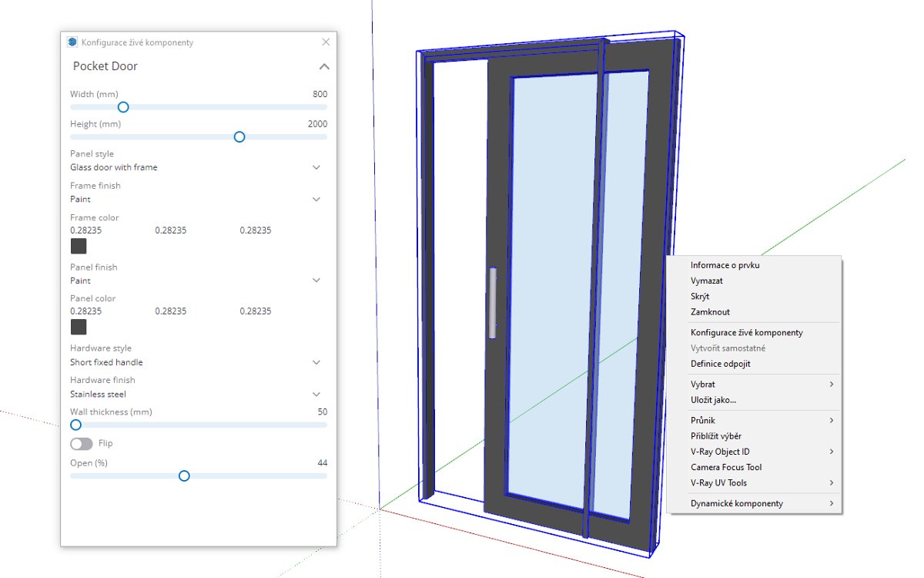Select Definice odpojit menu entry

(720, 364)
